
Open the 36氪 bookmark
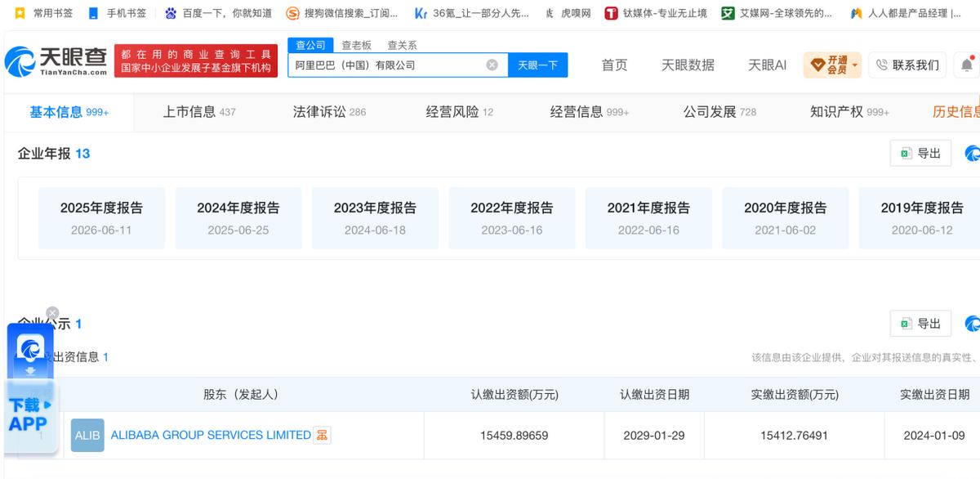(471, 13)
